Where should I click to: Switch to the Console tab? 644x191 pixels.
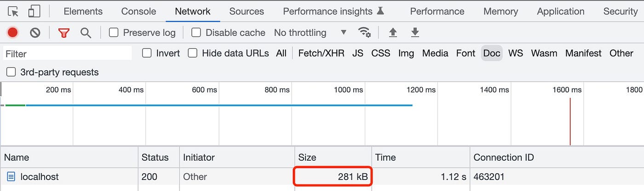pyautogui.click(x=138, y=12)
